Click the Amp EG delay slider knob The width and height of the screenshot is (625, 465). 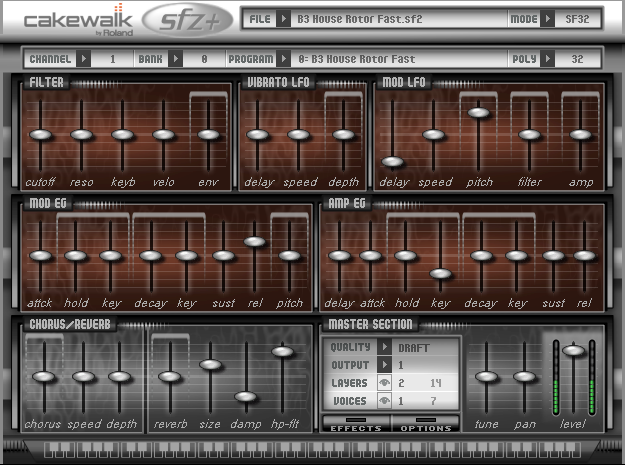339,256
